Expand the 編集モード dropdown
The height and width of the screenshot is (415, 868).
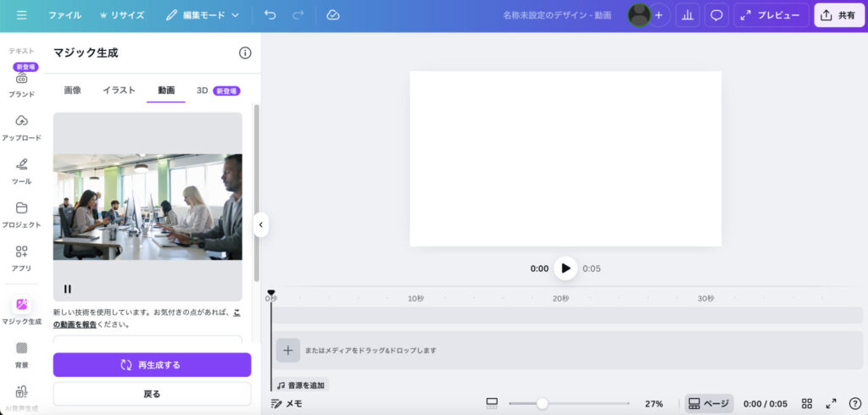pyautogui.click(x=203, y=15)
